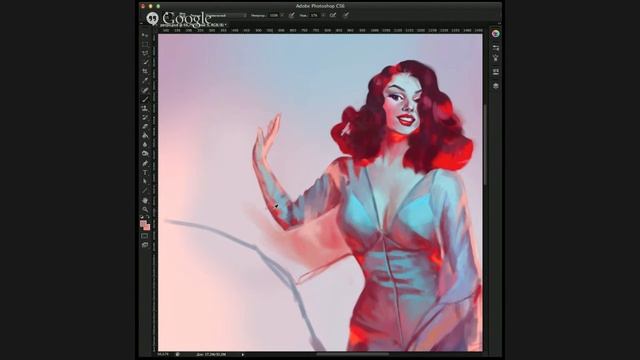Select the Line shape tool
The height and width of the screenshot is (360, 640).
pos(145,190)
